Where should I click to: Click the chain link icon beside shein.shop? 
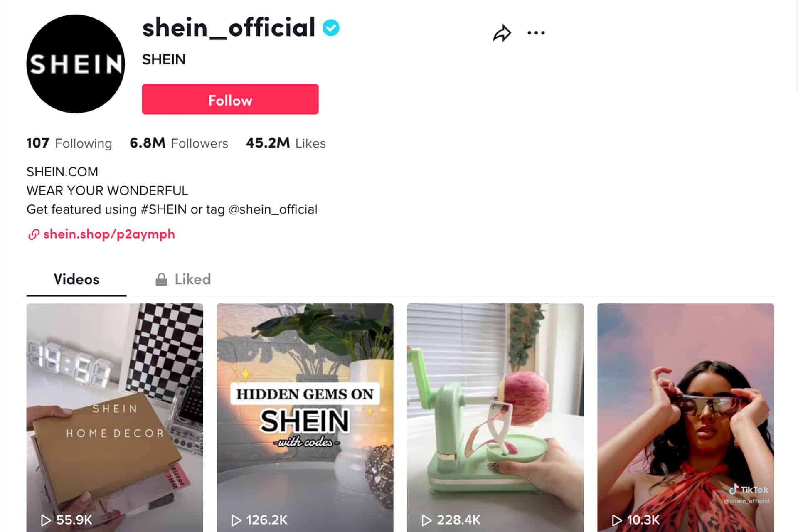click(x=34, y=234)
